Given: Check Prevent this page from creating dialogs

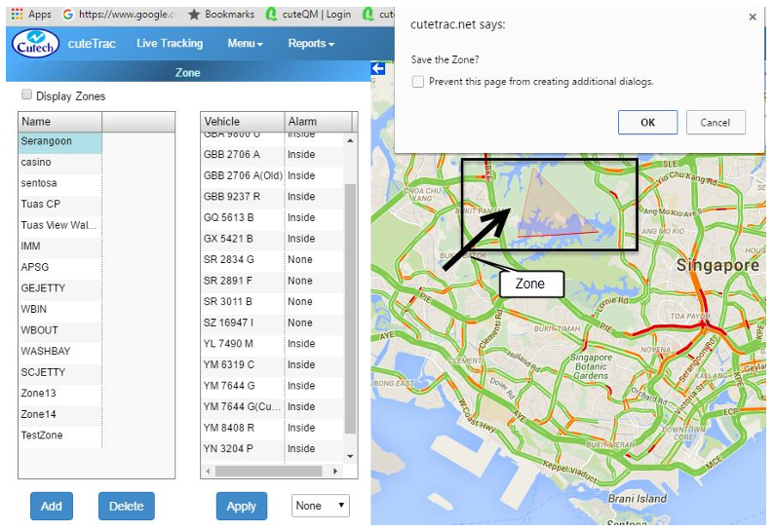Looking at the screenshot, I should point(418,82).
